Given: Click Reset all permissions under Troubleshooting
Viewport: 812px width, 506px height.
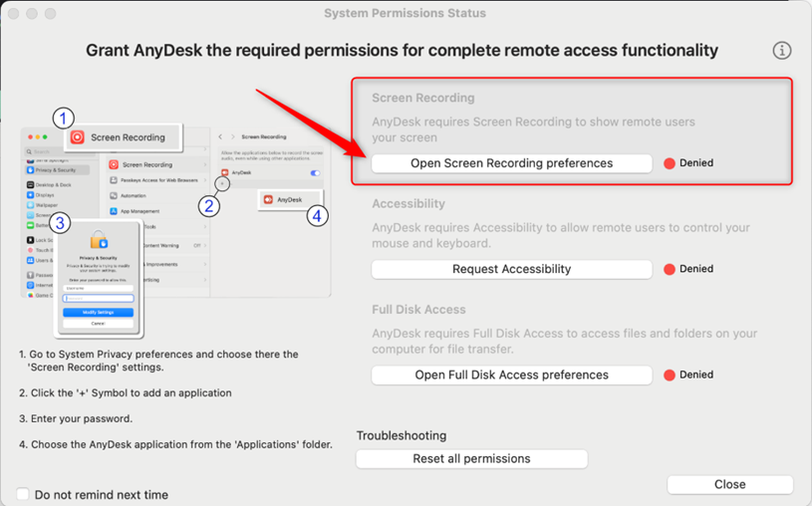Looking at the screenshot, I should [x=472, y=459].
